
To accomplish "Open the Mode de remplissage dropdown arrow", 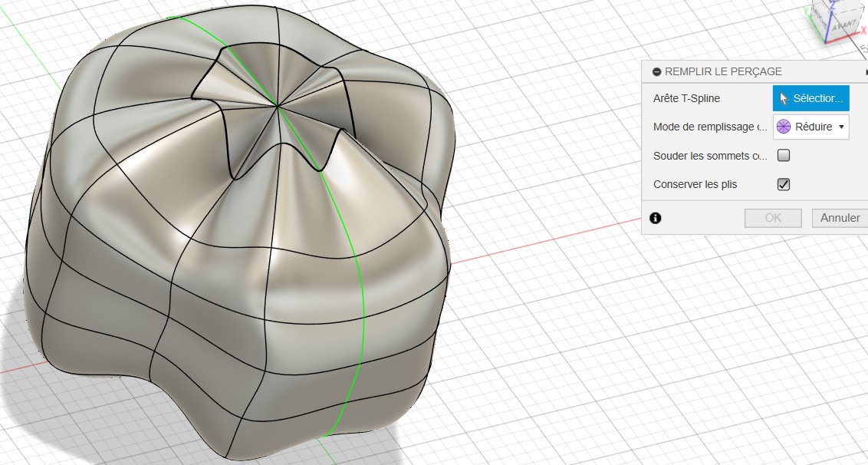I will 841,127.
